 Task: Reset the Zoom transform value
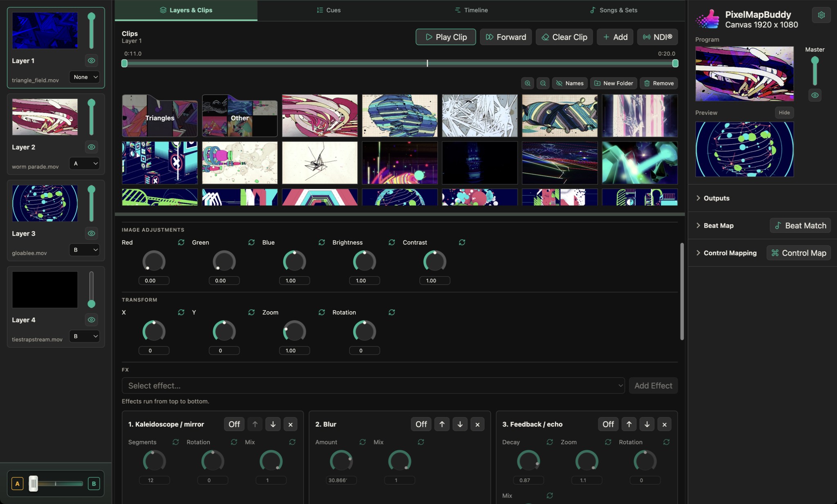coord(322,312)
